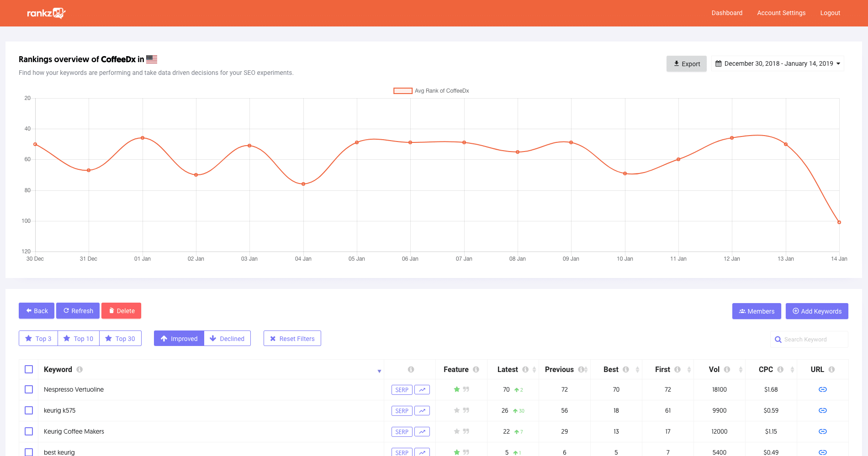Open the Dashboard menu item

tap(727, 13)
